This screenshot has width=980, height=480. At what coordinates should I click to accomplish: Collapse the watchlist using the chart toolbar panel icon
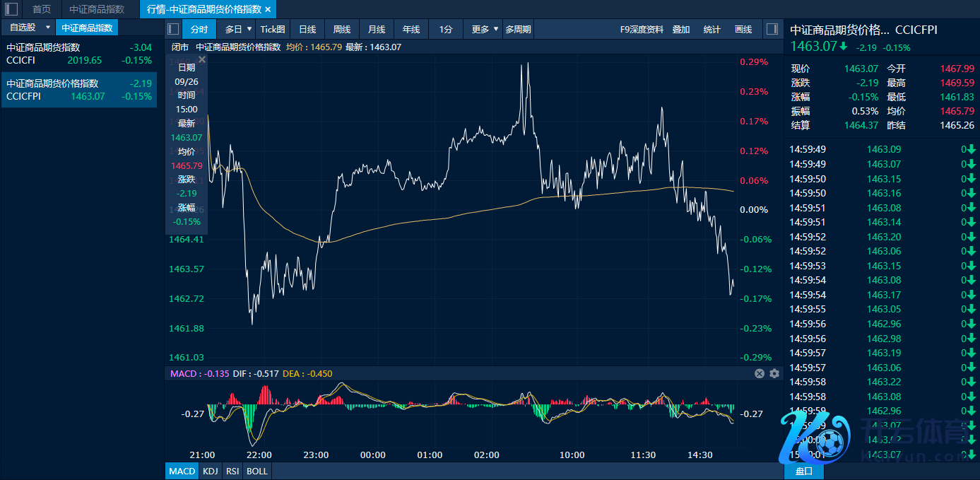173,29
